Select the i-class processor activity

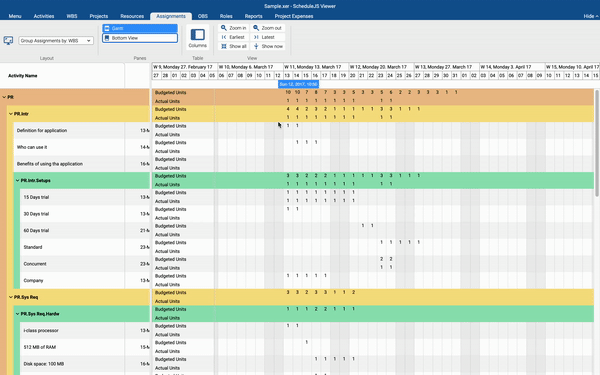85,331
